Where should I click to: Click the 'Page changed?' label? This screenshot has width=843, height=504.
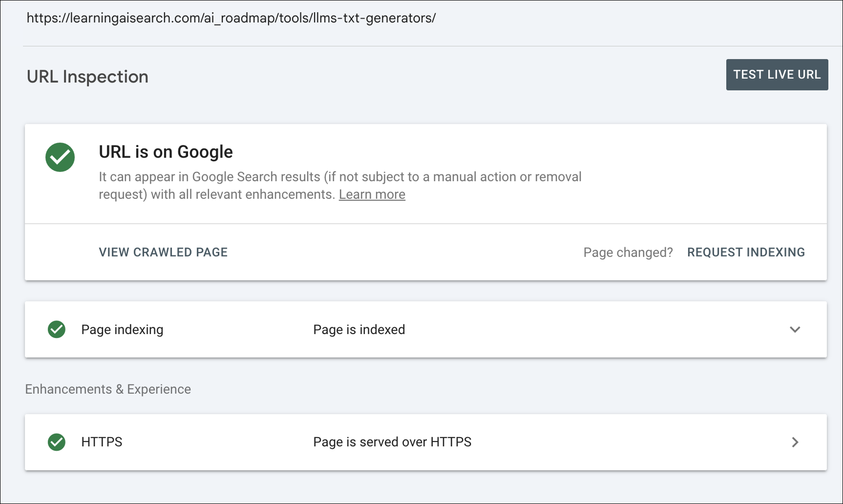(628, 252)
